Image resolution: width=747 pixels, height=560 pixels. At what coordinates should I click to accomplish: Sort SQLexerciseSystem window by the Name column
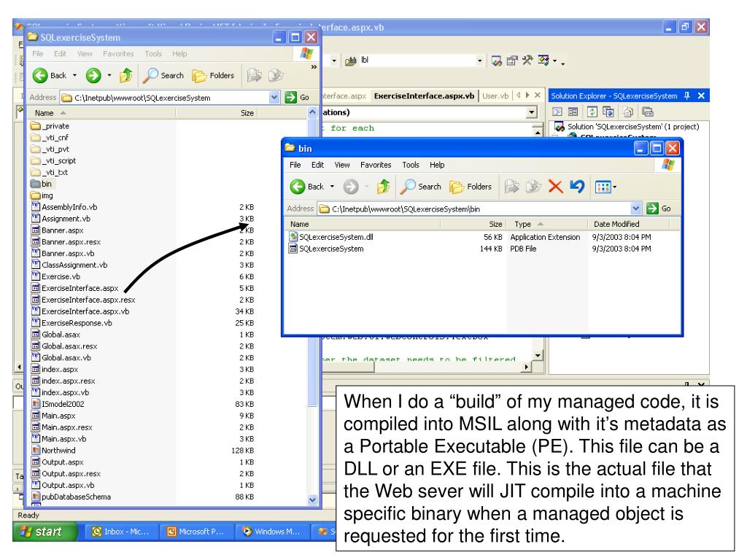coord(101,113)
